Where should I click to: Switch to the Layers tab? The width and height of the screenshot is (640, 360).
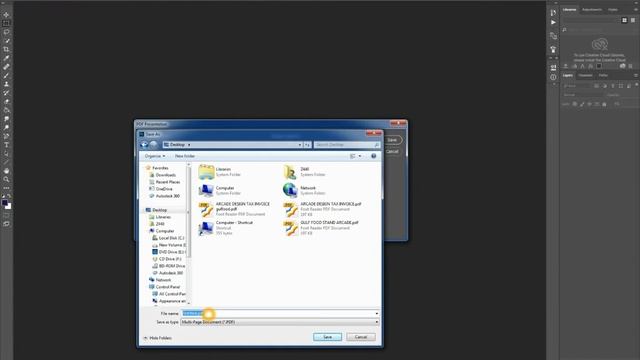coord(568,76)
